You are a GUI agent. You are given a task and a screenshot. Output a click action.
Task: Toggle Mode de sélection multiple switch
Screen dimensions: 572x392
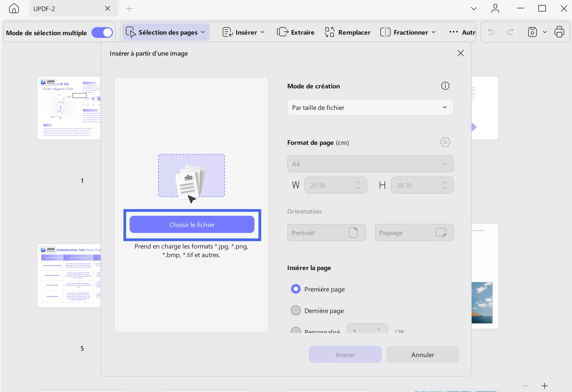pyautogui.click(x=102, y=33)
